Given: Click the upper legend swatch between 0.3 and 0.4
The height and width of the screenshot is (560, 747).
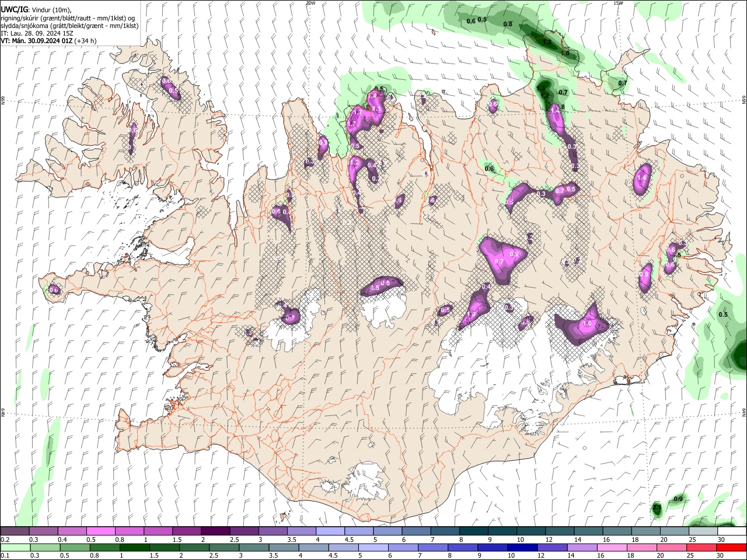Looking at the screenshot, I should pyautogui.click(x=43, y=531).
